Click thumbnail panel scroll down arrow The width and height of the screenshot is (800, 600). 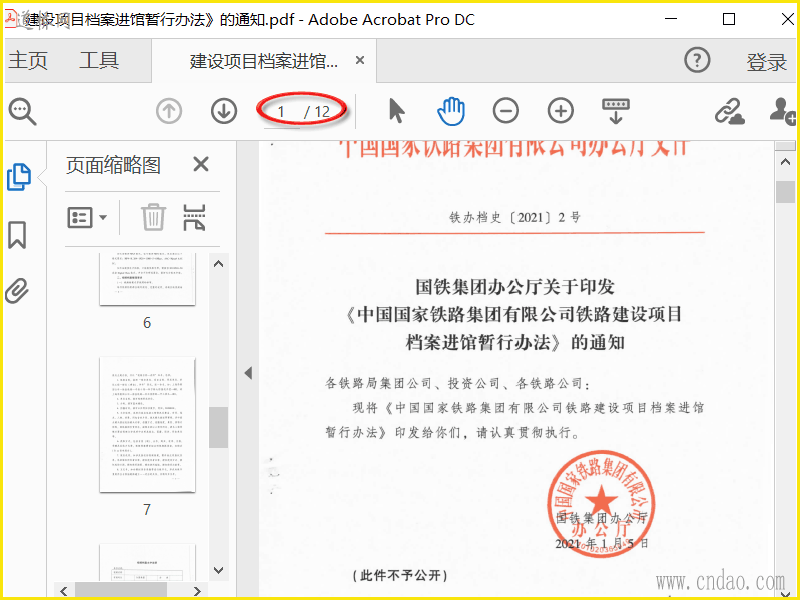click(218, 570)
